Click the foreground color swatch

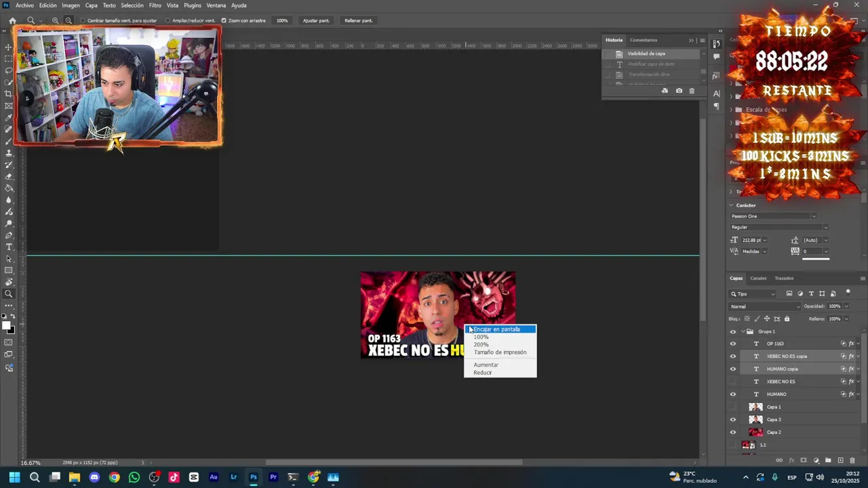click(x=6, y=325)
